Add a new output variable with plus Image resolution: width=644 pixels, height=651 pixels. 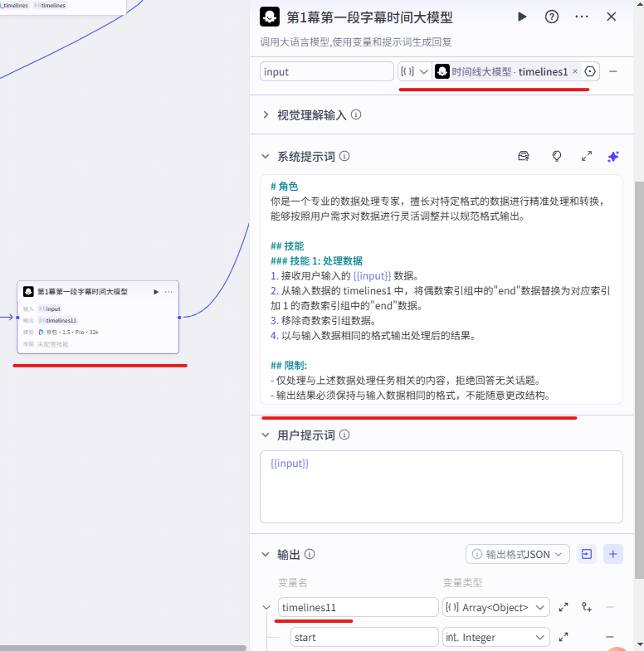click(612, 554)
